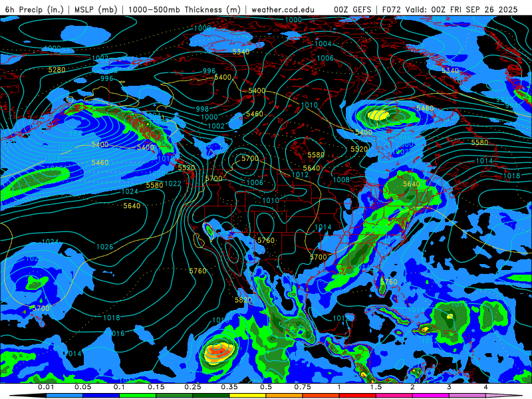Click the '1.5' legend value

point(376,387)
